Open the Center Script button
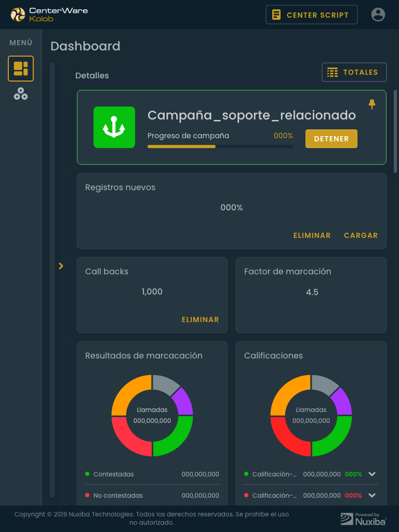Screen dimensions: 399x532 312,15
